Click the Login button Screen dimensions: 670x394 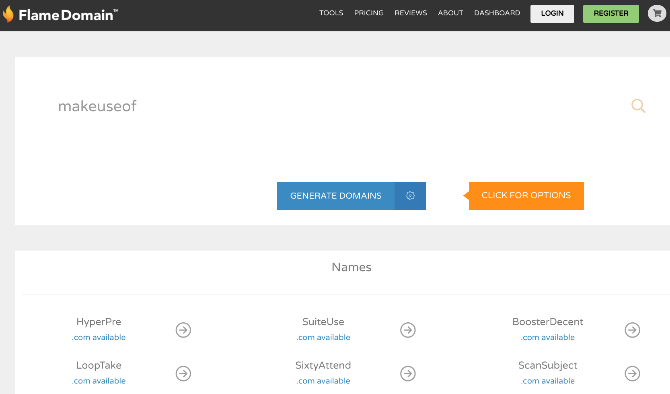pyautogui.click(x=552, y=14)
